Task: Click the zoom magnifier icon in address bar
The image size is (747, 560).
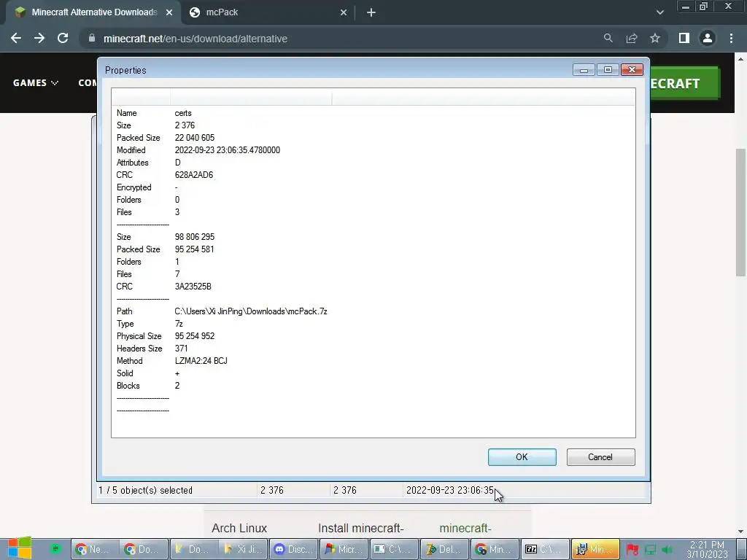Action: click(608, 38)
